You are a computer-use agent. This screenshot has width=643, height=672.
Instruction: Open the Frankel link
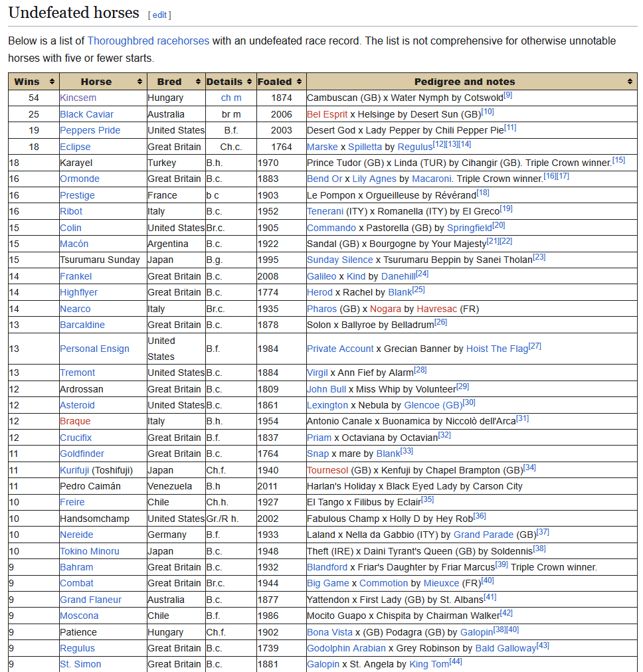[76, 276]
